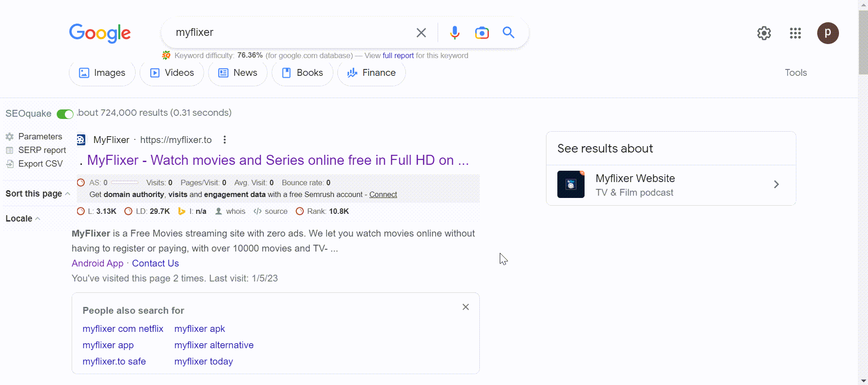
Task: Clear the search box with X icon
Action: 421,33
